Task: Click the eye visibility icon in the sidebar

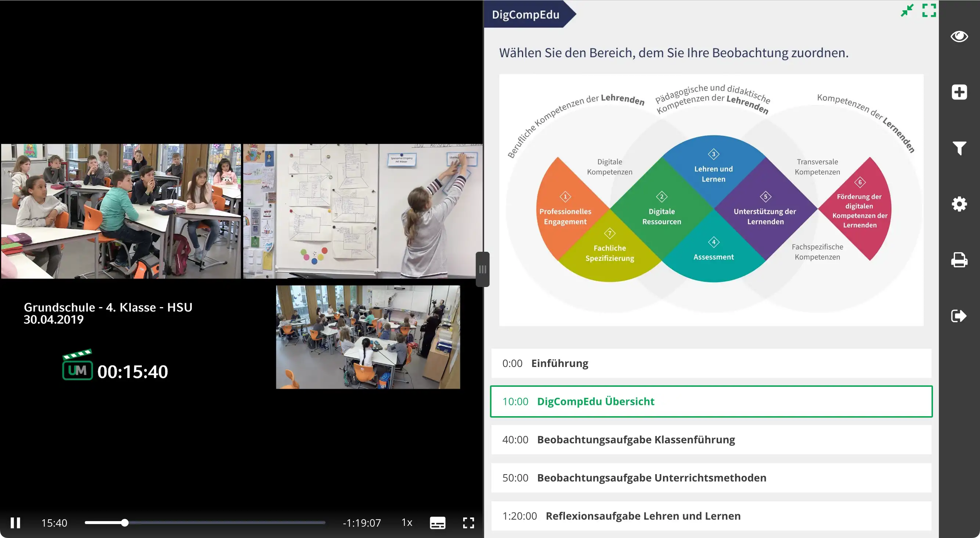Action: pyautogui.click(x=959, y=36)
